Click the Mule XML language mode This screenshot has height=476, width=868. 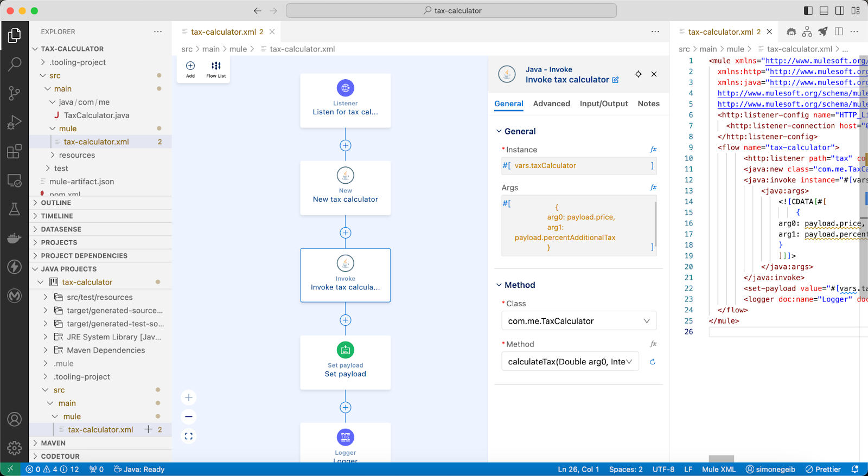coord(719,469)
